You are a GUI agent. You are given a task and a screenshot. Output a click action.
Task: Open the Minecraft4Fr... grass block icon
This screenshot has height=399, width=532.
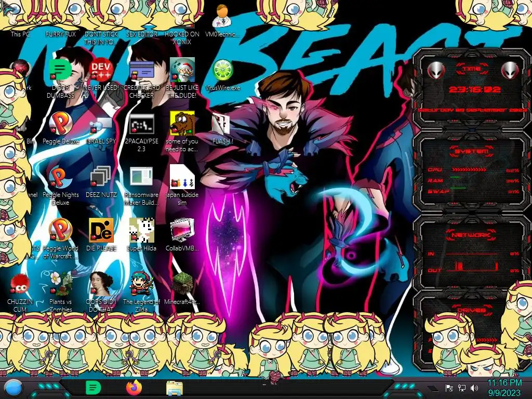(x=182, y=289)
